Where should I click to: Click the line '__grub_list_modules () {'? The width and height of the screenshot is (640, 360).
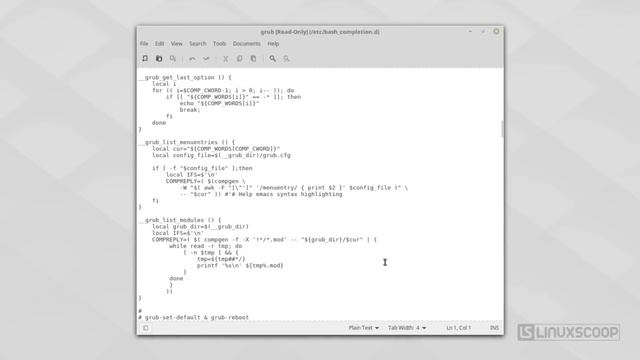point(180,220)
